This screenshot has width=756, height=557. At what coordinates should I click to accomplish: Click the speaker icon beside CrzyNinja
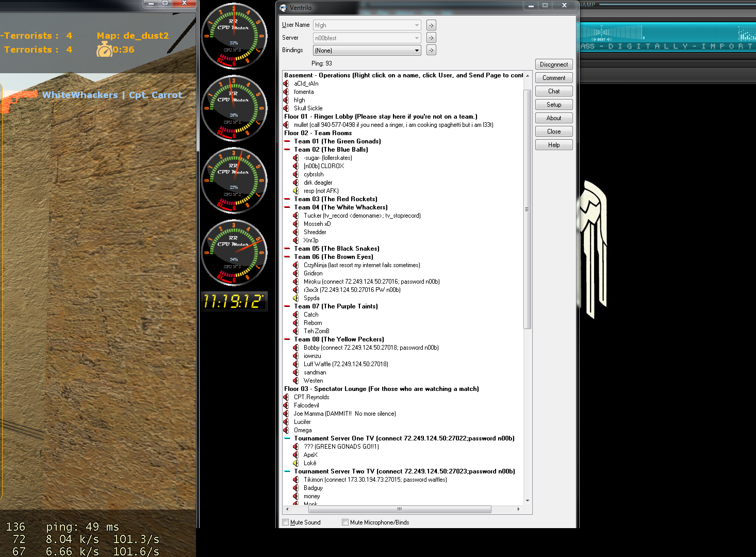pos(296,265)
